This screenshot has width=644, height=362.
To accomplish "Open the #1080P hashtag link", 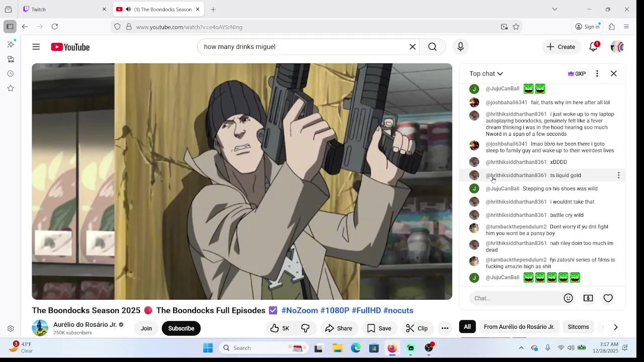I will [335, 311].
